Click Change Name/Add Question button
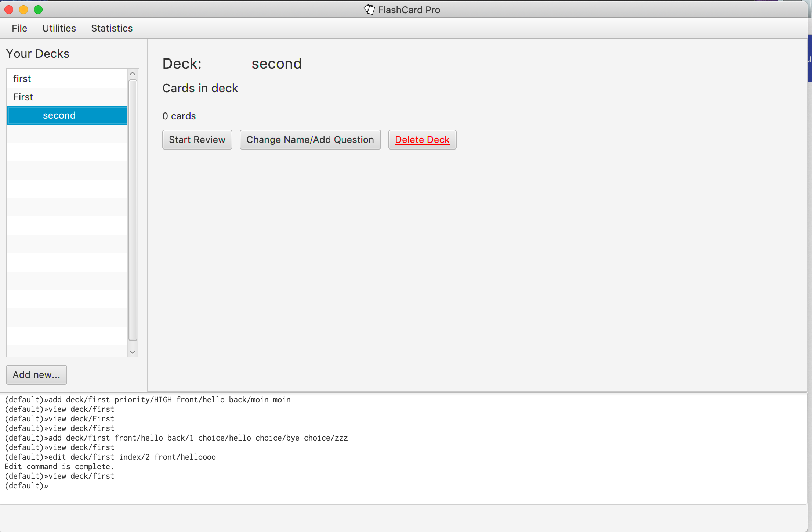 310,140
